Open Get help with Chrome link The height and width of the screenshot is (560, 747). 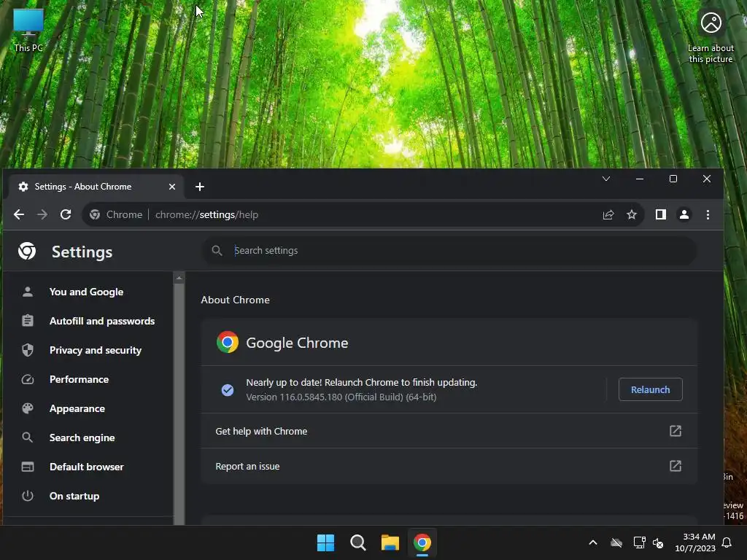click(449, 431)
